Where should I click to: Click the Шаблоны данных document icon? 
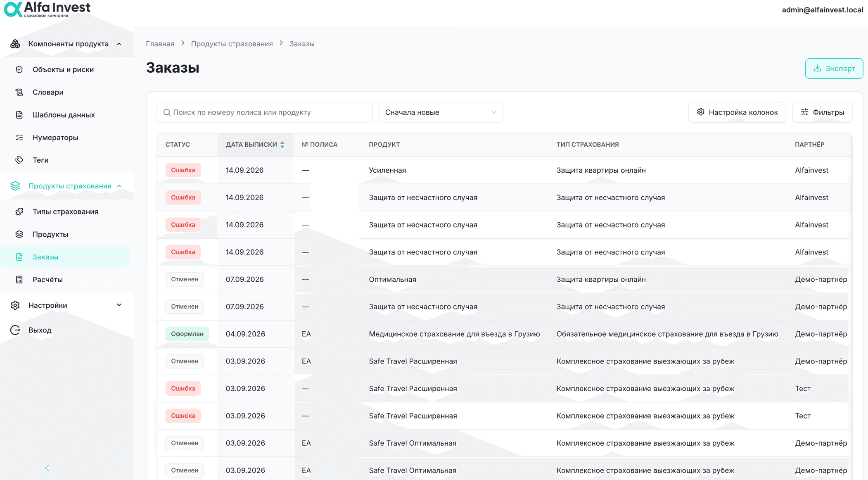tap(19, 115)
